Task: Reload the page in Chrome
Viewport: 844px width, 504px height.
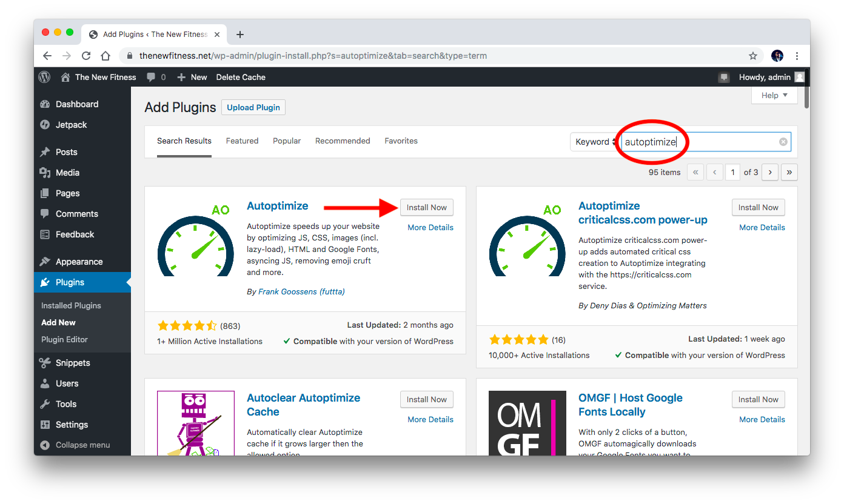Action: pos(86,56)
